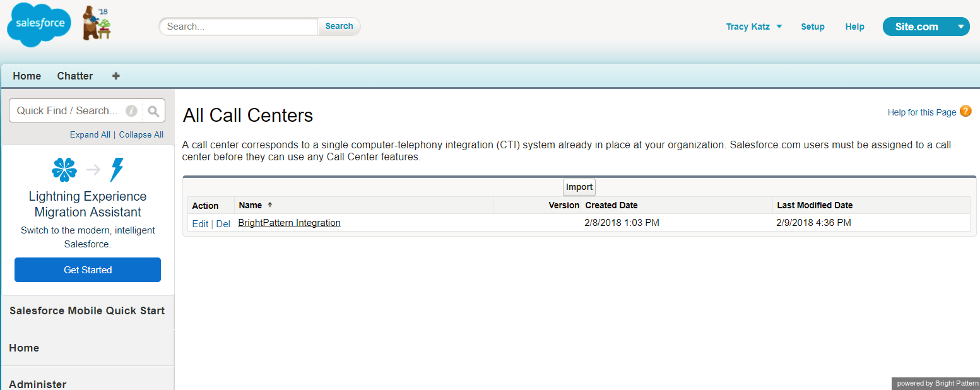Click the Lightning Experience Migration Assistant title
The width and height of the screenshot is (980, 390).
point(88,204)
